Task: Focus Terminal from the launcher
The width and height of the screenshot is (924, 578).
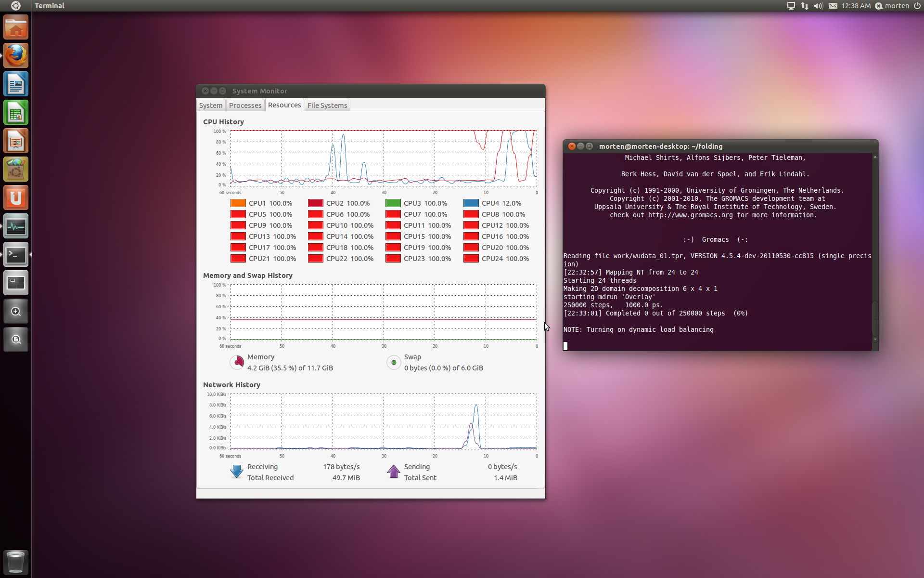Action: coord(16,255)
